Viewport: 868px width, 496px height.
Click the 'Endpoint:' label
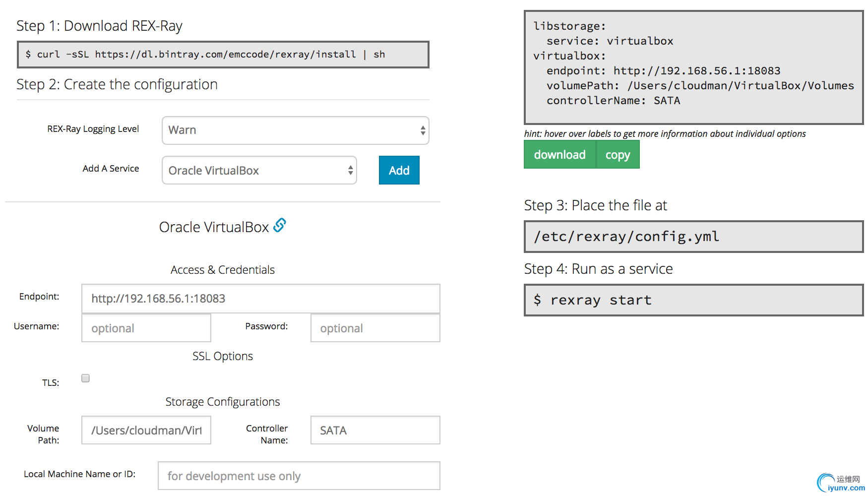[39, 297]
